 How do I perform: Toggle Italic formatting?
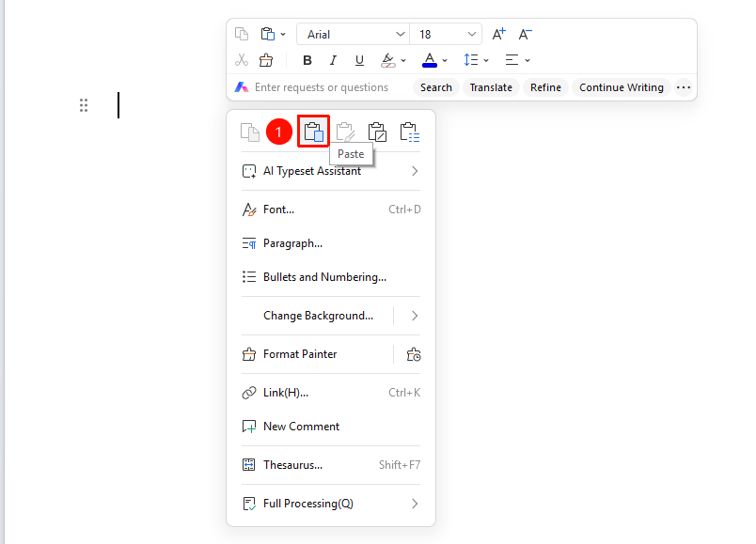(x=333, y=60)
